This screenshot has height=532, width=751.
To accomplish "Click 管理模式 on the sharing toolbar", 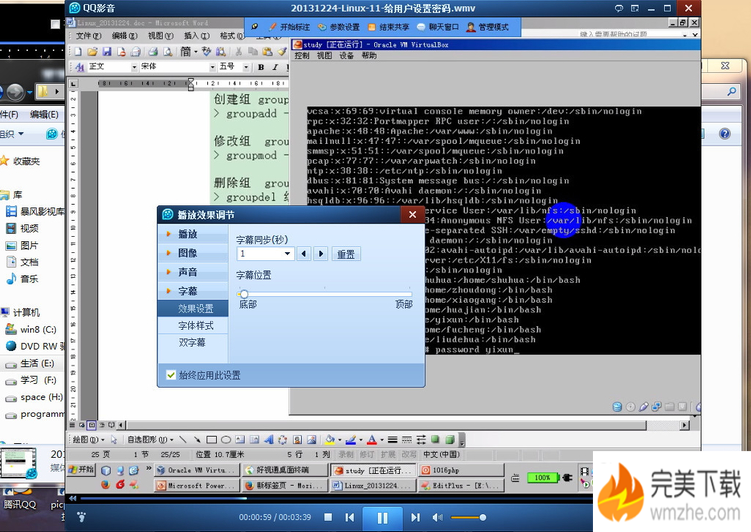I will tap(488, 27).
